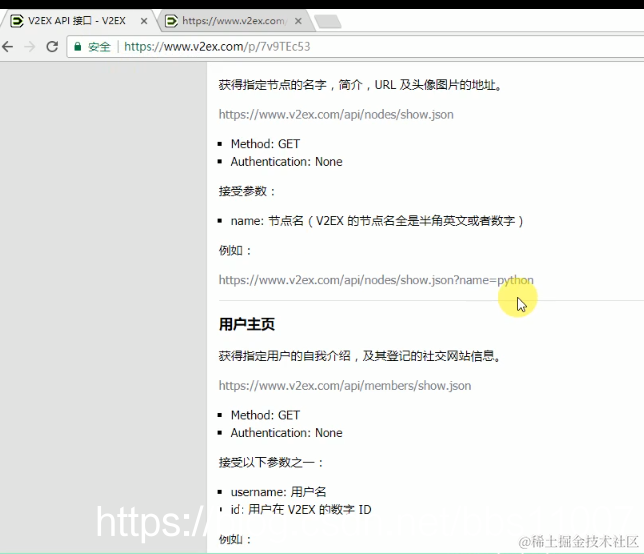Click the nodes section Authentication: None text
The height and width of the screenshot is (554, 644).
pos(287,162)
